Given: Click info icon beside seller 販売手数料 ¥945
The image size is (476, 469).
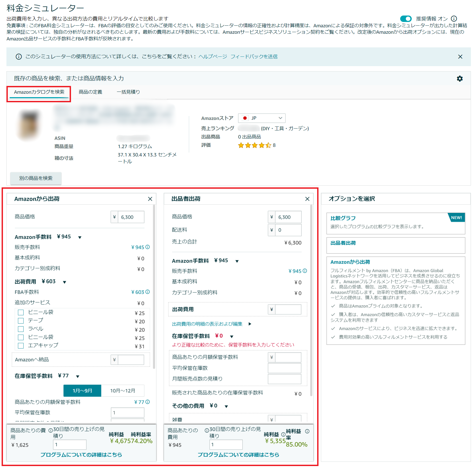Looking at the screenshot, I should pyautogui.click(x=305, y=271).
